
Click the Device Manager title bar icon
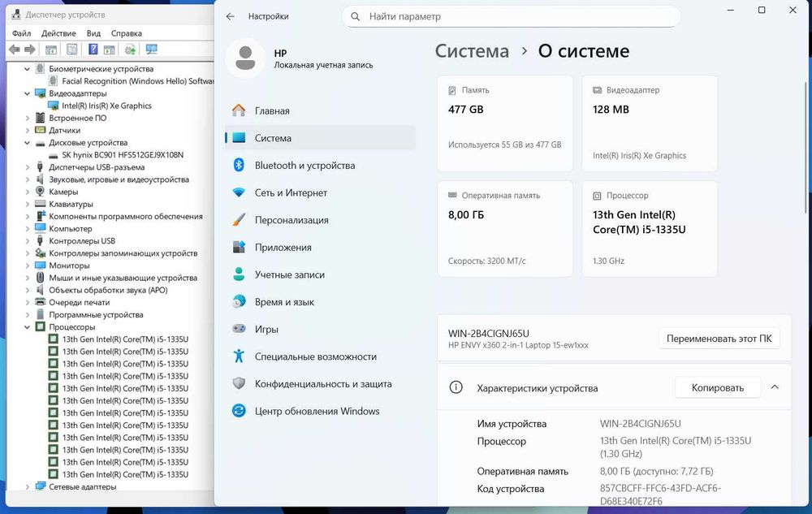pos(16,15)
